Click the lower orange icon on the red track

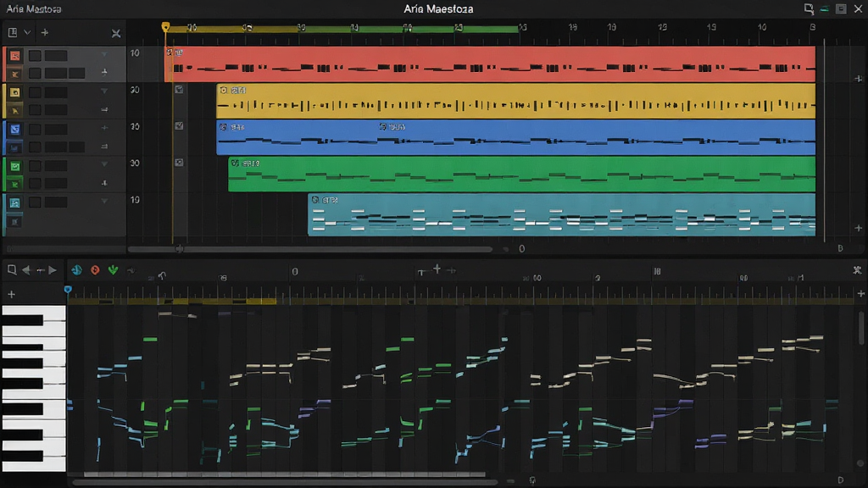[15, 74]
